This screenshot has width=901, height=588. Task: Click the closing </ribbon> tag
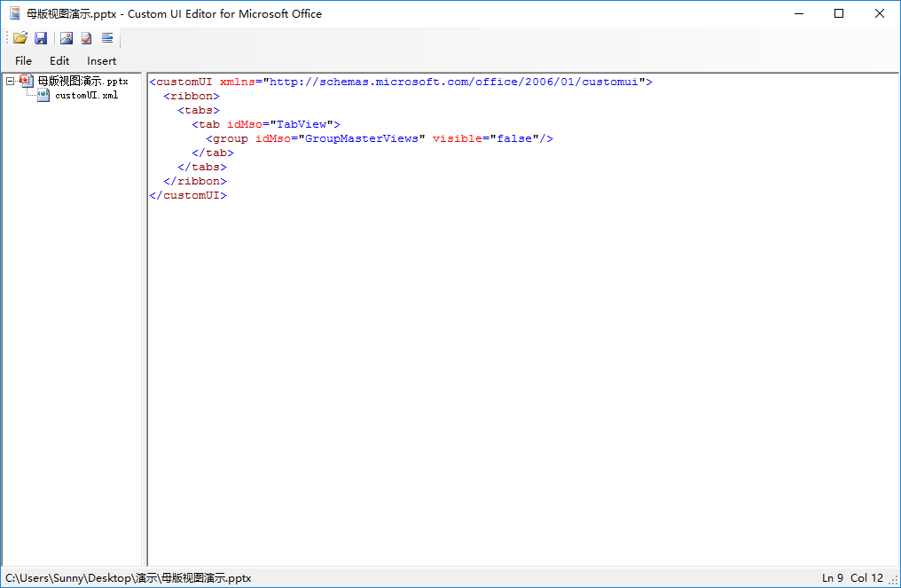pyautogui.click(x=195, y=181)
